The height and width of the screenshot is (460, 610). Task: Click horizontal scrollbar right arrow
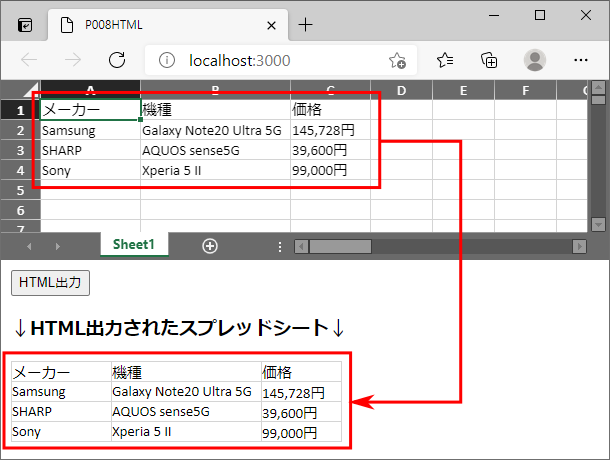(x=579, y=246)
